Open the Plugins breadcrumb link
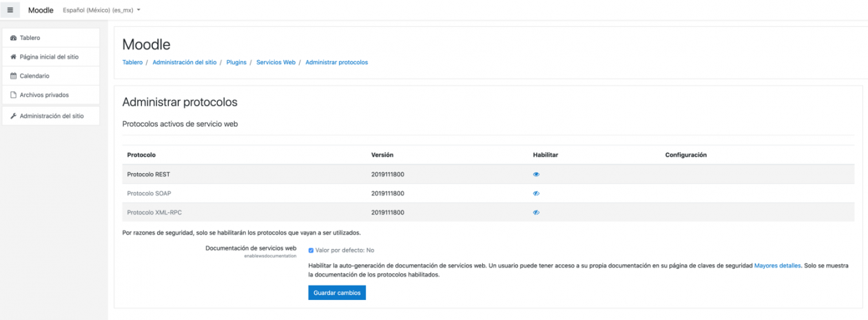The height and width of the screenshot is (320, 868). (236, 62)
